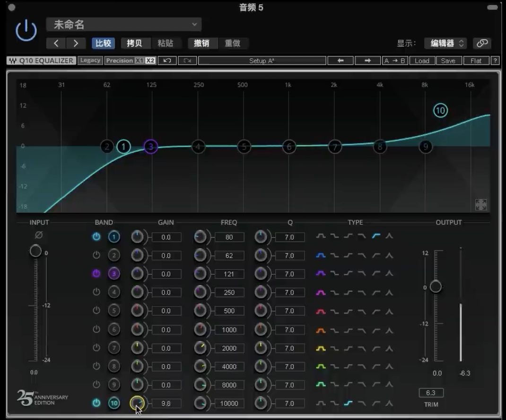
Task: Open the 编辑器 display dropdown
Action: pyautogui.click(x=445, y=44)
